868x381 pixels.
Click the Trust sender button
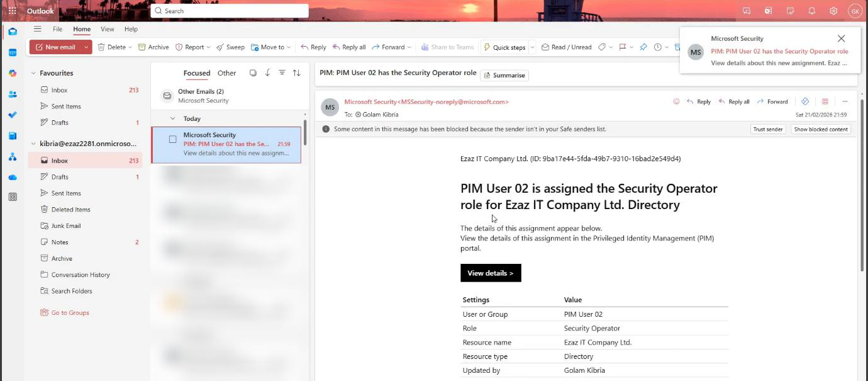click(768, 129)
